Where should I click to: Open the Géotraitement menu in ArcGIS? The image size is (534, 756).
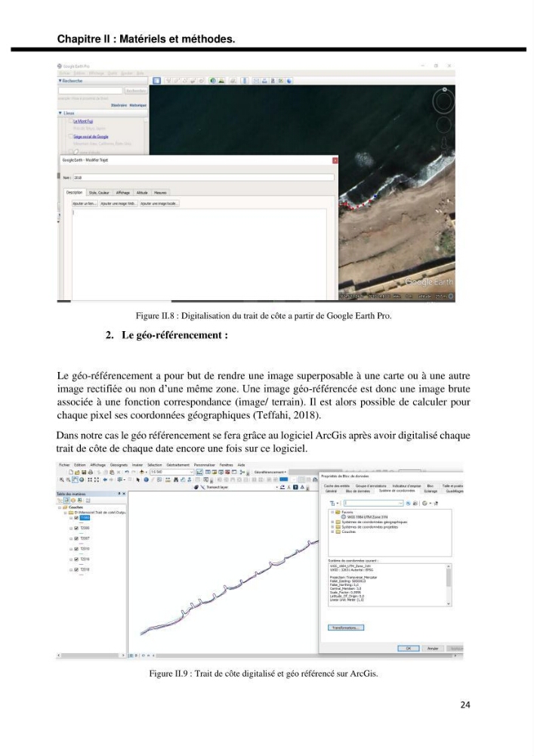(x=178, y=465)
